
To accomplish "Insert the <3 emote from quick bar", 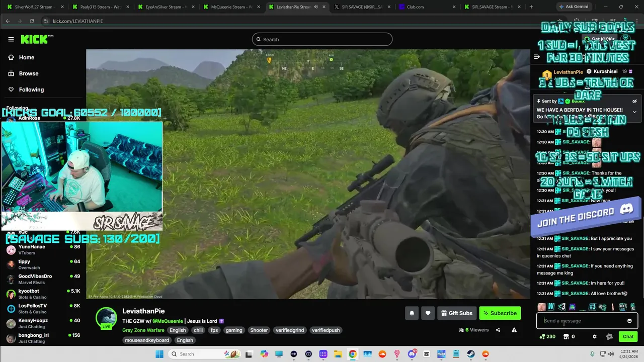I will pyautogui.click(x=561, y=307).
